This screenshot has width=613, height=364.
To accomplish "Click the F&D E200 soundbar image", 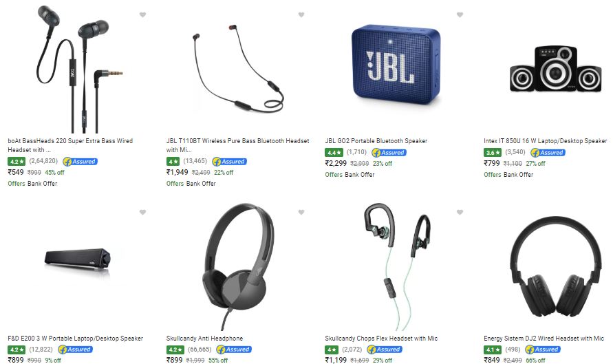I will (78, 261).
